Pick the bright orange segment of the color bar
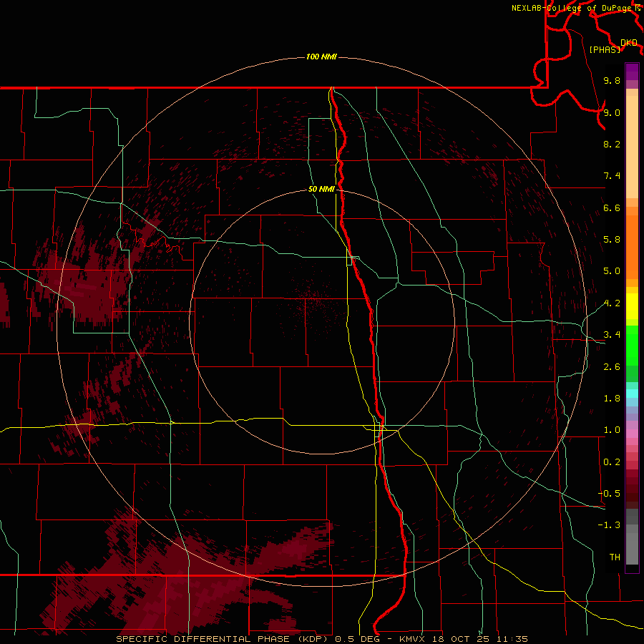Image resolution: width=644 pixels, height=644 pixels. point(632,247)
